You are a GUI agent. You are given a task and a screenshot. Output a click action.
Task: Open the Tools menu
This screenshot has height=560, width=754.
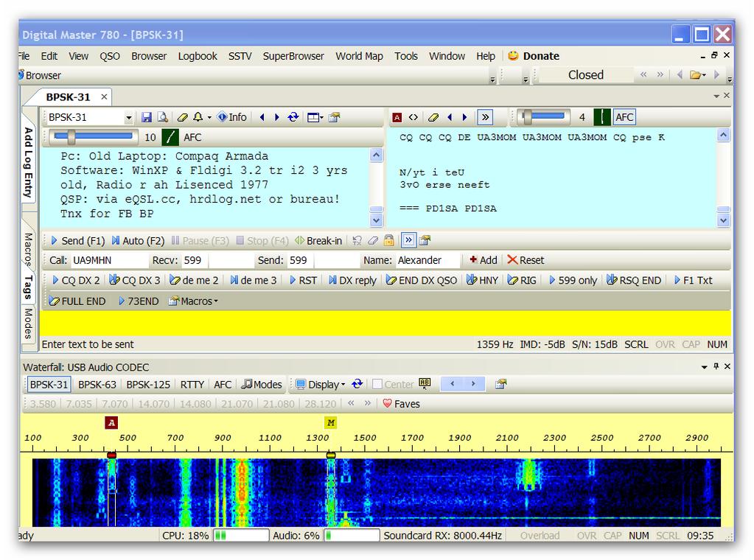coord(406,56)
